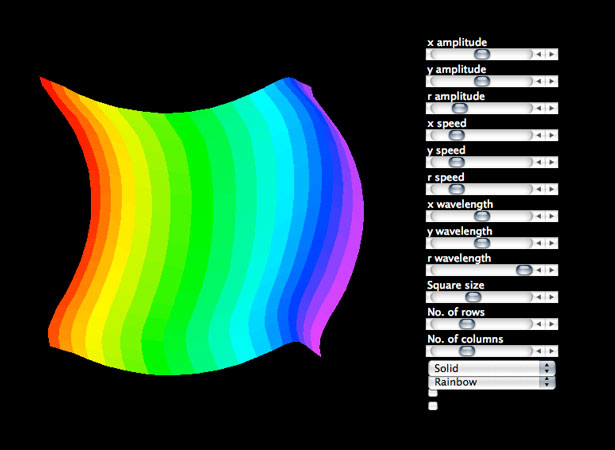The image size is (615, 450).
Task: Click the y speed slider thumb
Action: pyautogui.click(x=456, y=162)
